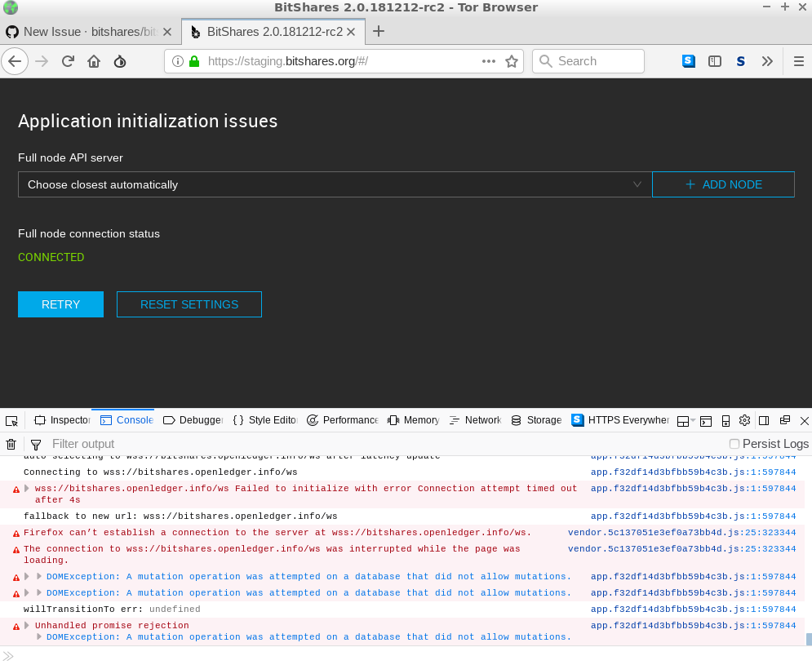Image resolution: width=812 pixels, height=665 pixels.
Task: Click the RETRY button
Action: click(x=60, y=304)
